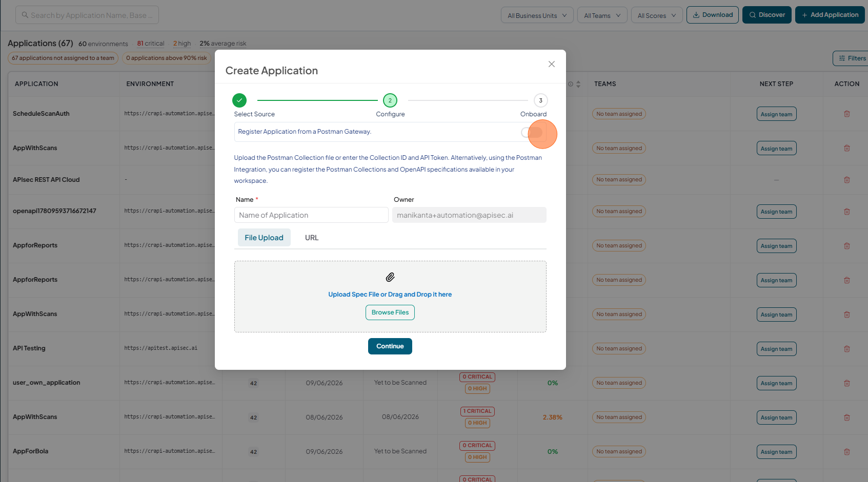868x482 pixels.
Task: Click the Continue button
Action: point(390,346)
